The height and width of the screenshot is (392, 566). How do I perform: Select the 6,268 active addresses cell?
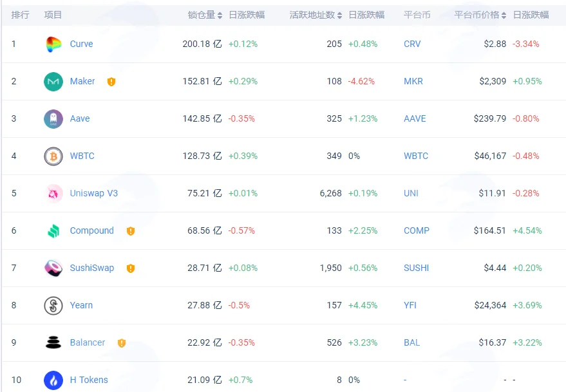pyautogui.click(x=330, y=193)
